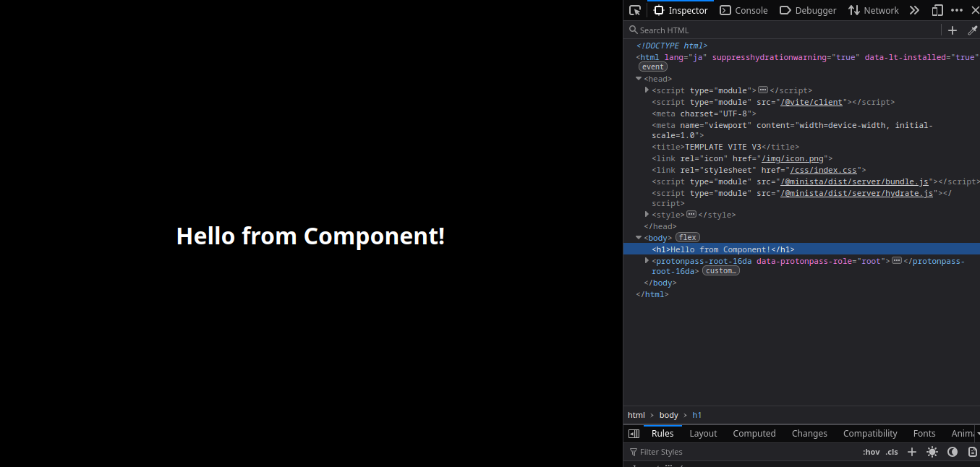Expand the protonpass-root-16da node
Screen dimensions: 980x467
click(647, 260)
